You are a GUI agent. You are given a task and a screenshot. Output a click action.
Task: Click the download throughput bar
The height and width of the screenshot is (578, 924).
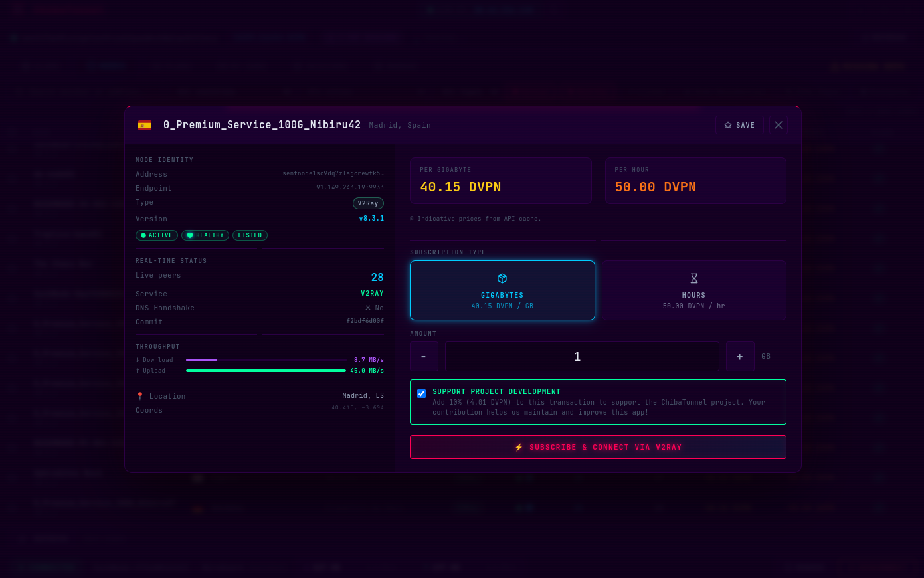[266, 360]
